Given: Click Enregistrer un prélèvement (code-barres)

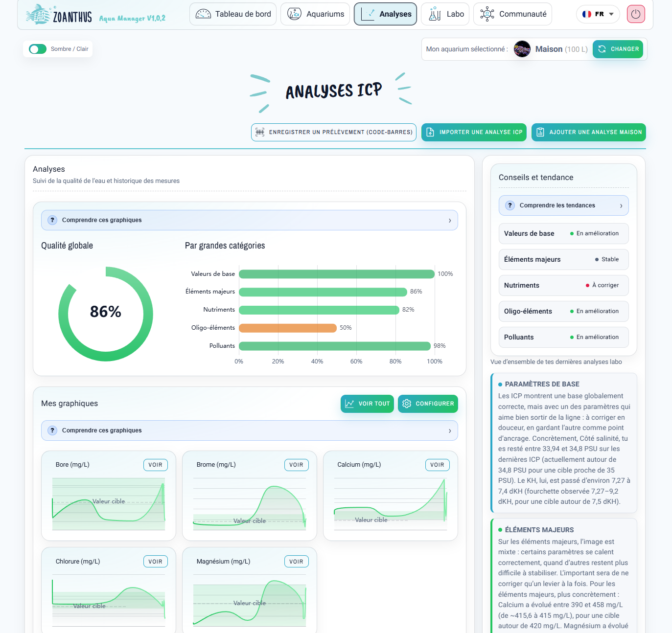Looking at the screenshot, I should 334,132.
